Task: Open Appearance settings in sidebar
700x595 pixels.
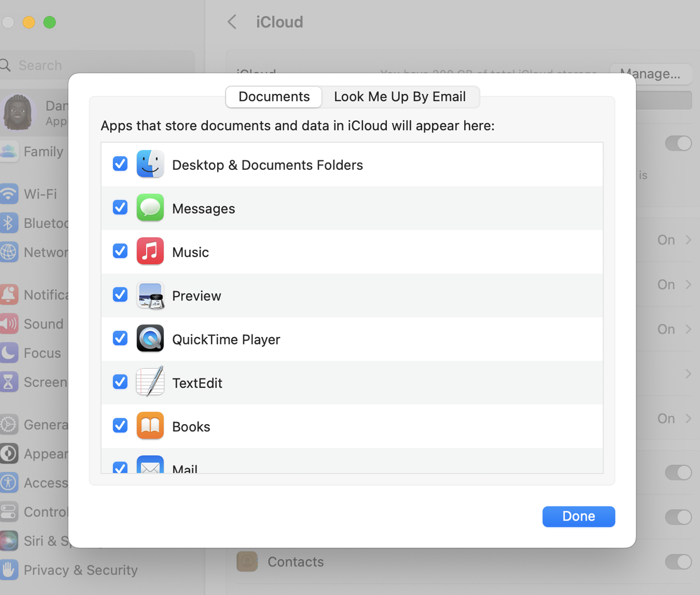Action: (x=34, y=454)
